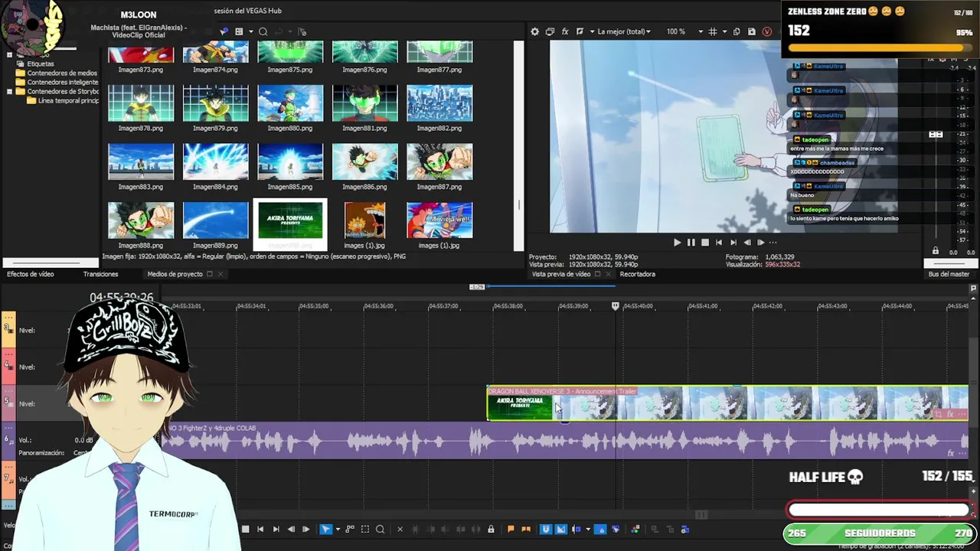980x551 pixels.
Task: Pause from the preview transport bar
Action: pos(691,243)
